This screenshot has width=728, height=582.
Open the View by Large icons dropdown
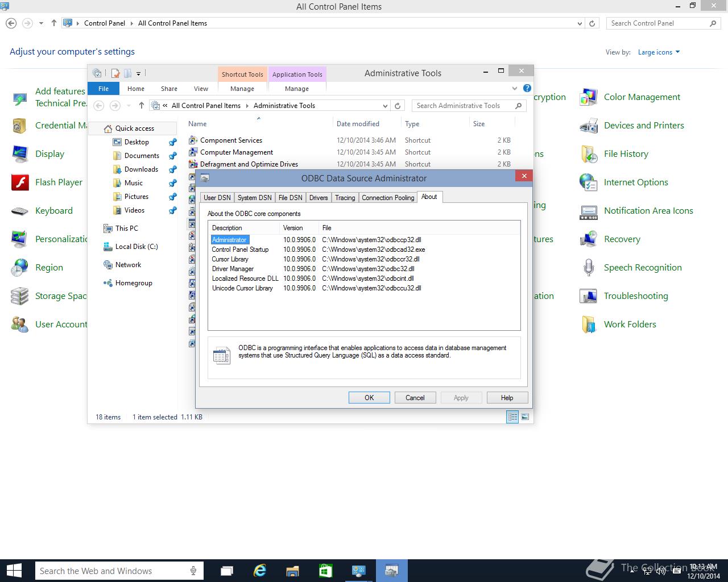[x=659, y=52]
